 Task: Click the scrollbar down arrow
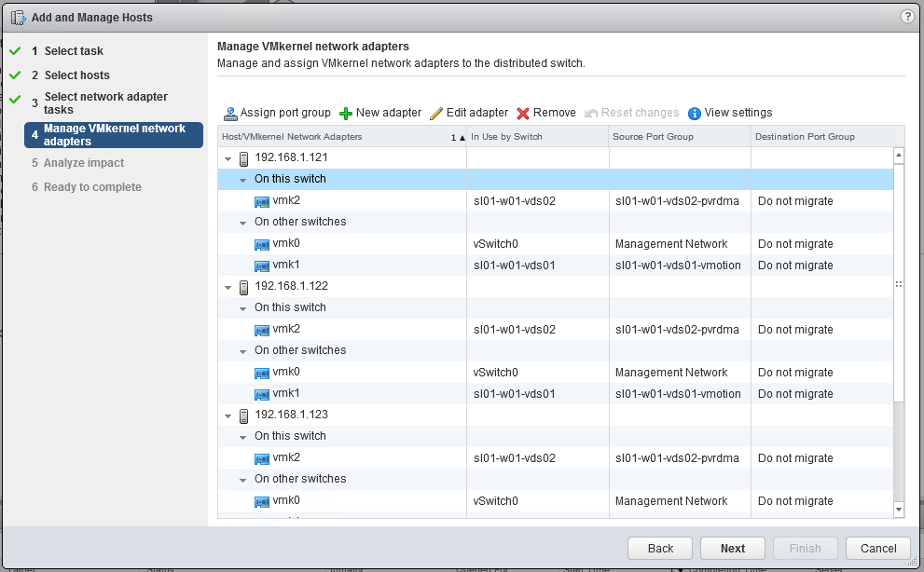[899, 510]
